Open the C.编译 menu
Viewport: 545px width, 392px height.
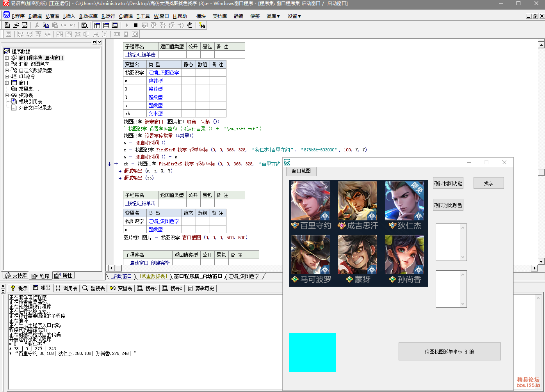[x=126, y=16]
